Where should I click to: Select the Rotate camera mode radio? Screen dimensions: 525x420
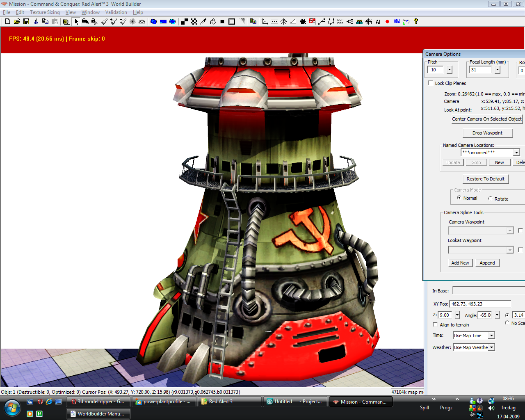[x=490, y=199]
